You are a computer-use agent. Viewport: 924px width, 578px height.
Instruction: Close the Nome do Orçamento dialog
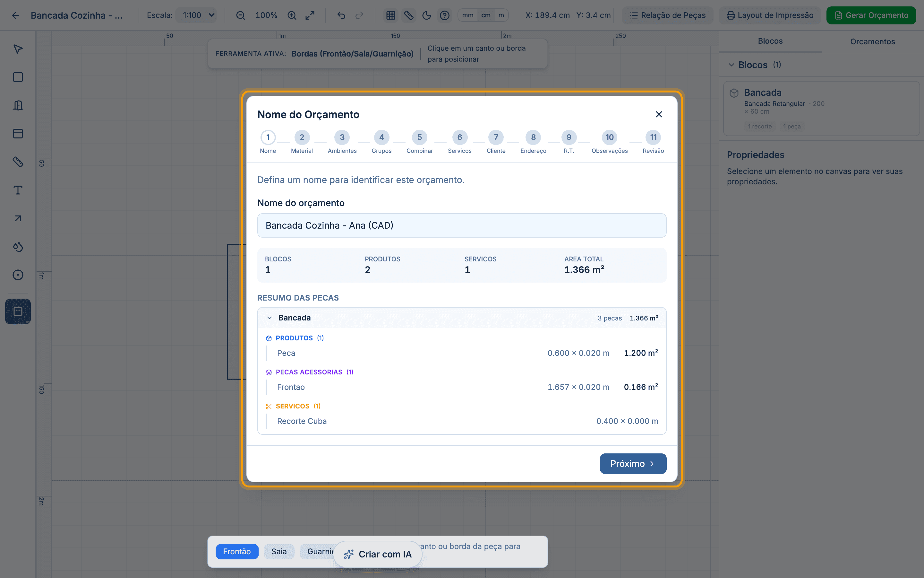659,114
